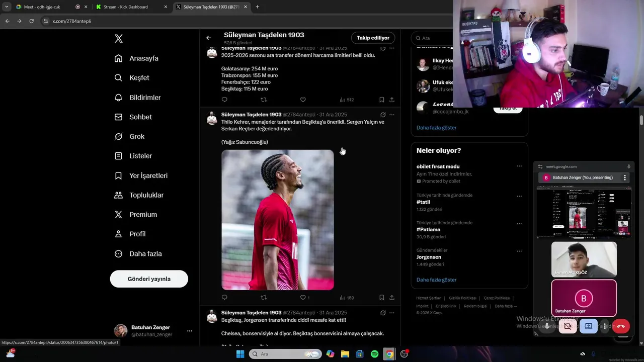Share the harcama limitleri tweet
The height and width of the screenshot is (362, 644).
tap(392, 100)
